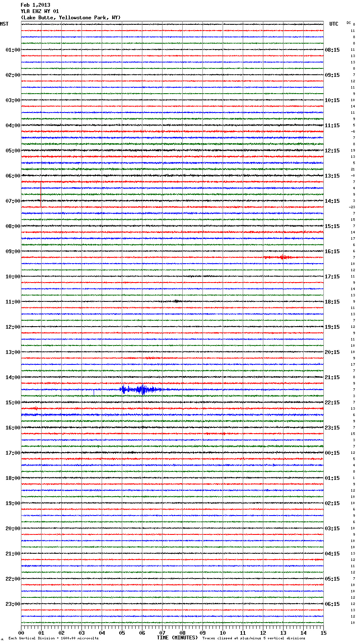This screenshot has width=357, height=644.
Task: Click the '14:15' UTC time label
Action: (x=332, y=201)
